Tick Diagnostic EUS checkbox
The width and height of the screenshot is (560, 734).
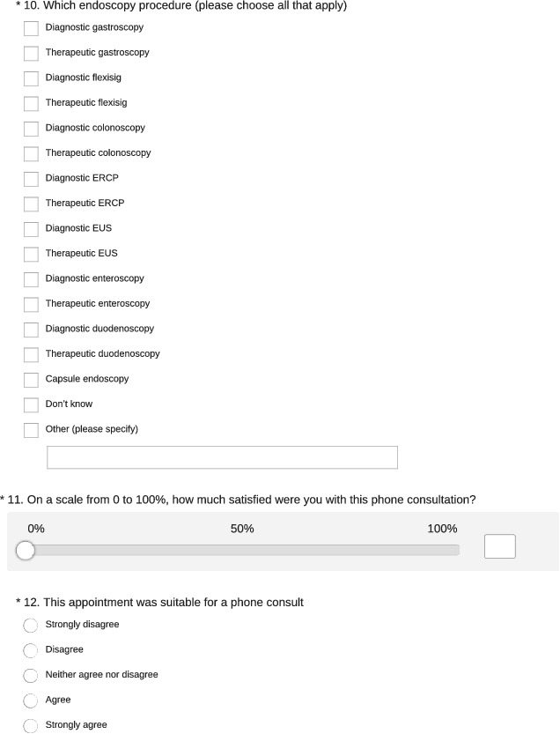[31, 229]
